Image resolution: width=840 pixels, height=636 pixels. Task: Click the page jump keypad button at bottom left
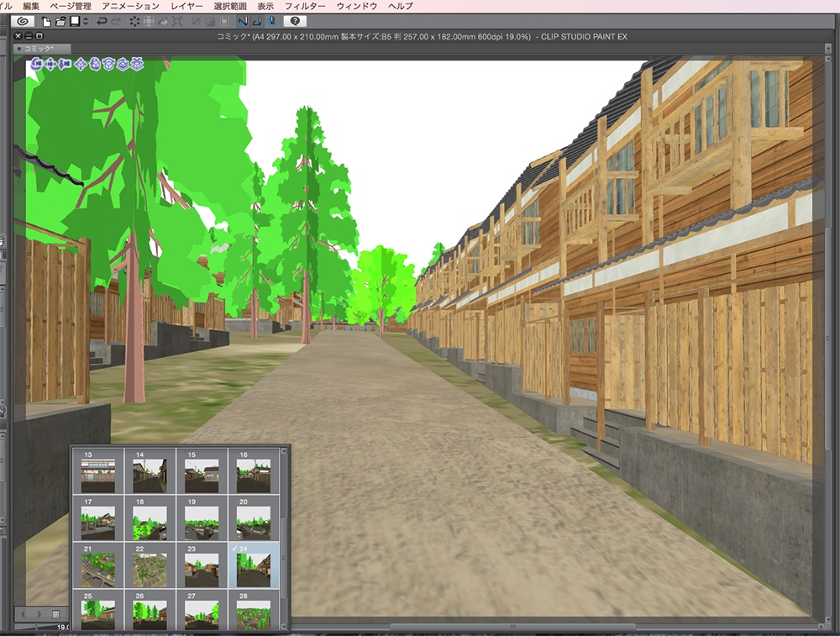(x=55, y=613)
